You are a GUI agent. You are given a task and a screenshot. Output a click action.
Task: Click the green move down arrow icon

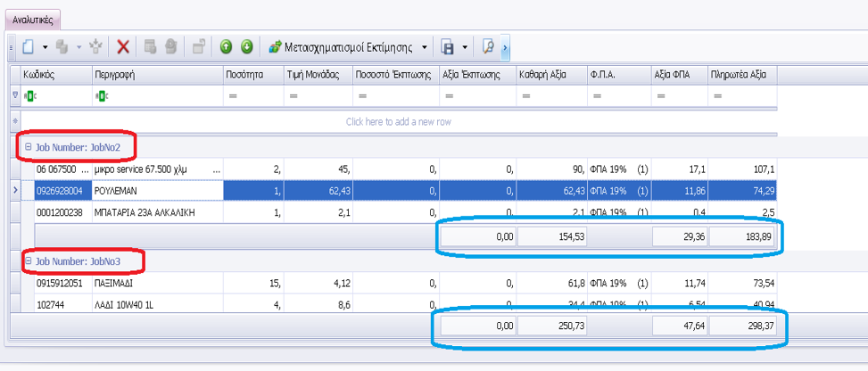(247, 46)
